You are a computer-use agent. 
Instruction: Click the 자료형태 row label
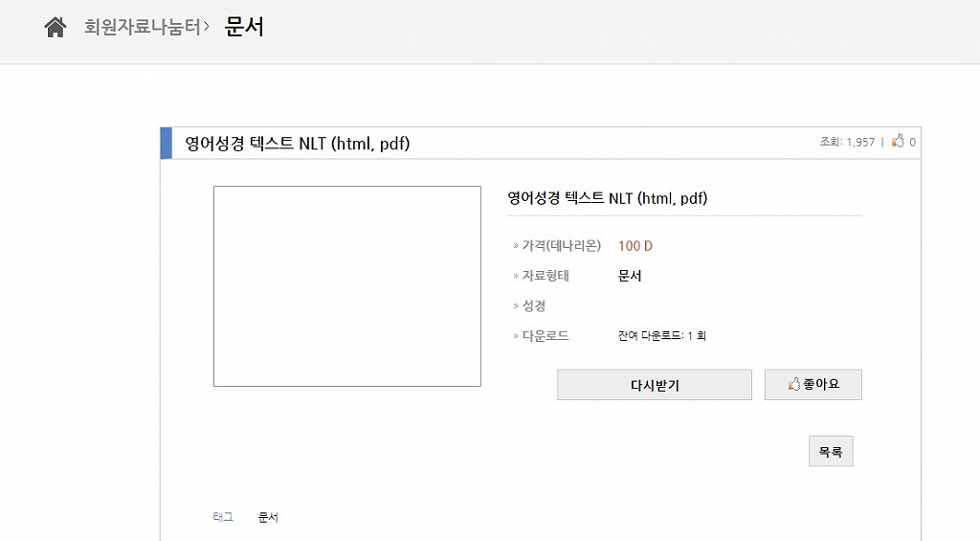[x=546, y=276]
